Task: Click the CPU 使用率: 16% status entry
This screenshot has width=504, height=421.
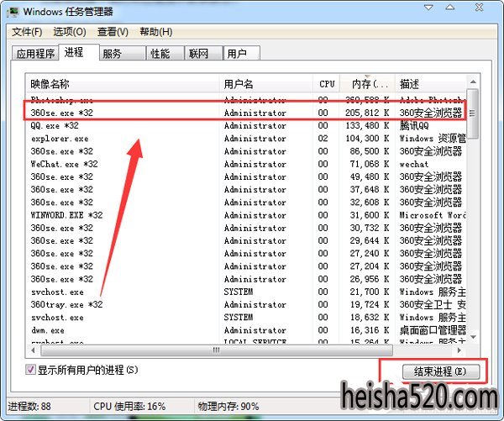Action: [x=129, y=407]
